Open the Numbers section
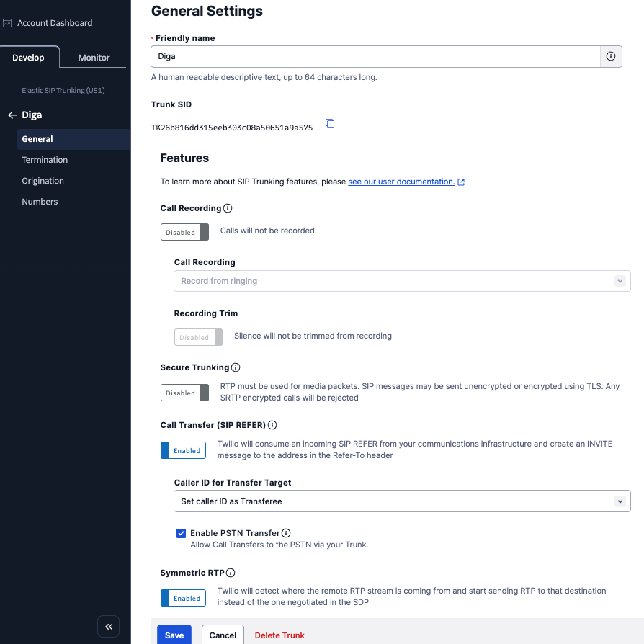 click(x=40, y=202)
